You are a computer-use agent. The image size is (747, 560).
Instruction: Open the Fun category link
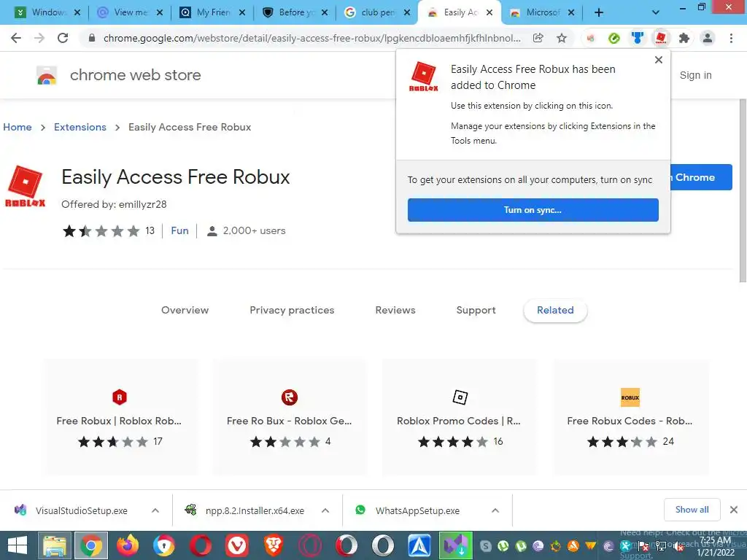point(179,230)
